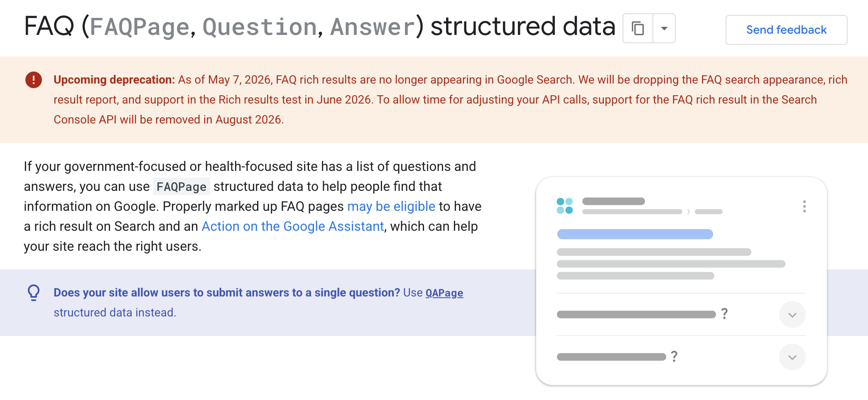Screen dimensions: 868x400
Task: Open the 'may be eligible' link
Action: pyautogui.click(x=391, y=206)
